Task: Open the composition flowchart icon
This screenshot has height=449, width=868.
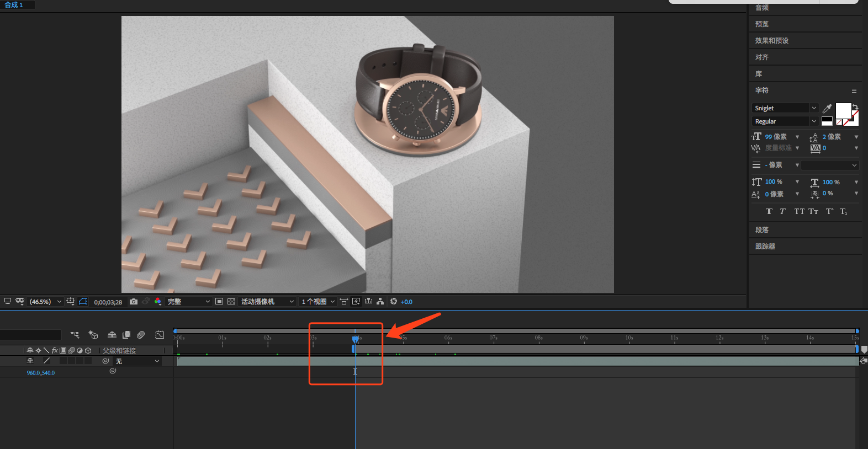Action: click(x=380, y=302)
